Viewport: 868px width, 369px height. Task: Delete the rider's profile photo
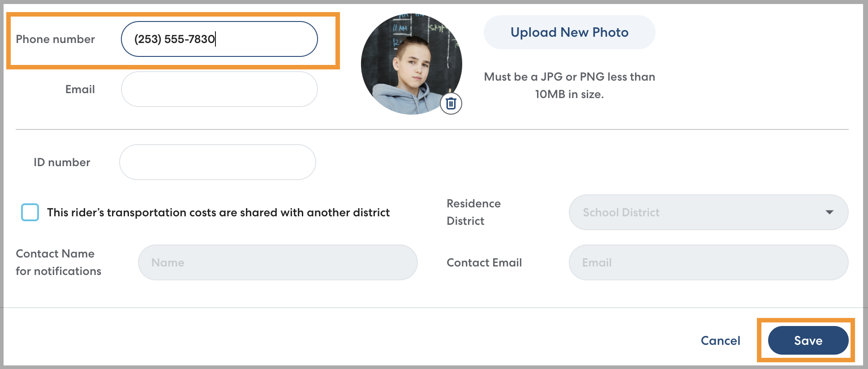[x=451, y=103]
